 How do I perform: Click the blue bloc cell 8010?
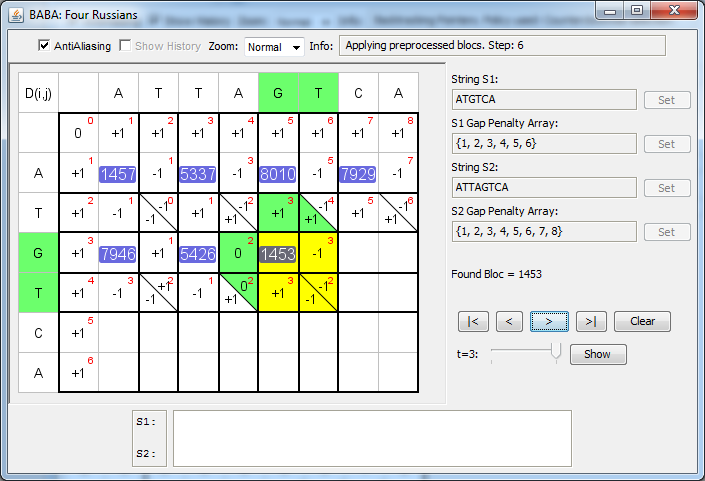[x=278, y=174]
